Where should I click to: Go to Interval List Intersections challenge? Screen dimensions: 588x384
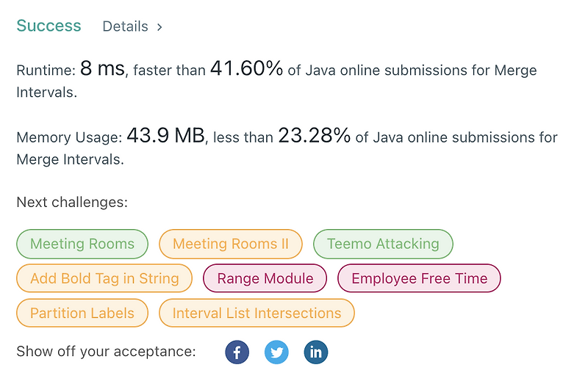click(257, 313)
